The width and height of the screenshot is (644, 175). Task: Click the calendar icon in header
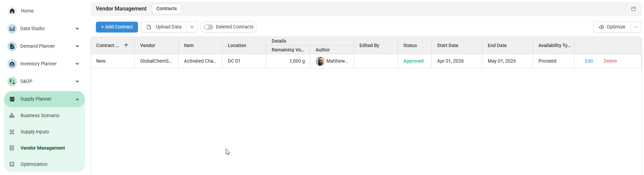point(634,9)
